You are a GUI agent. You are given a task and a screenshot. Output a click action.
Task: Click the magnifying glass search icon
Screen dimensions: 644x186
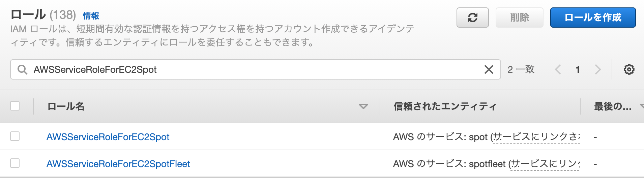(x=22, y=70)
